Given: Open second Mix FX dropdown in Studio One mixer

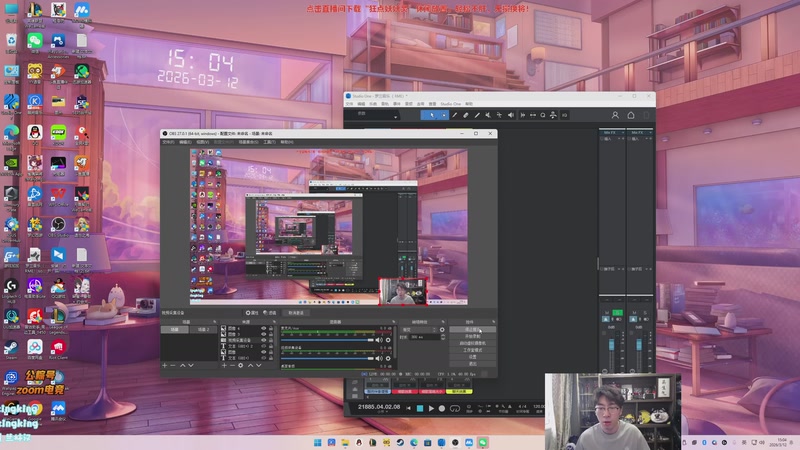Looking at the screenshot, I should (x=650, y=132).
